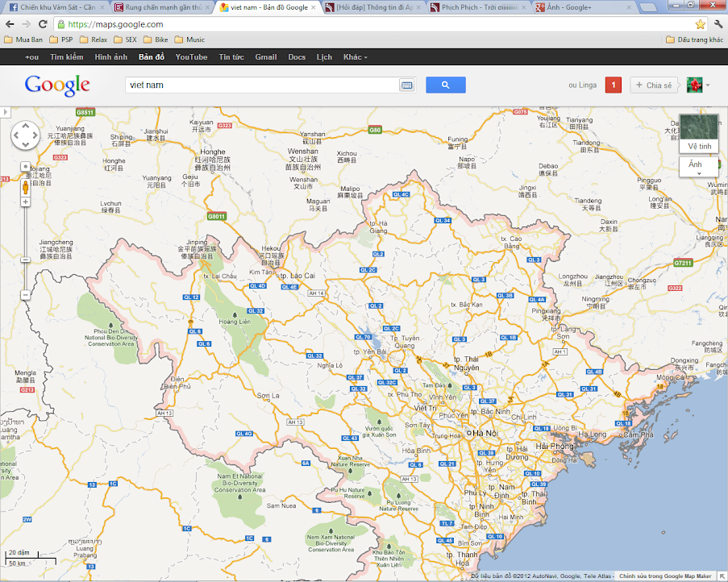This screenshot has width=728, height=582.
Task: Open the Music bookmark folder
Action: tap(189, 39)
